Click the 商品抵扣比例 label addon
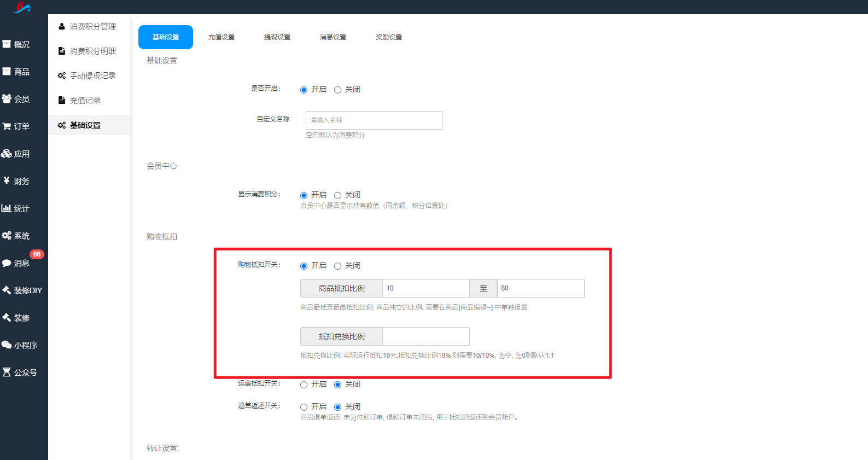Image resolution: width=868 pixels, height=460 pixels. tap(341, 288)
